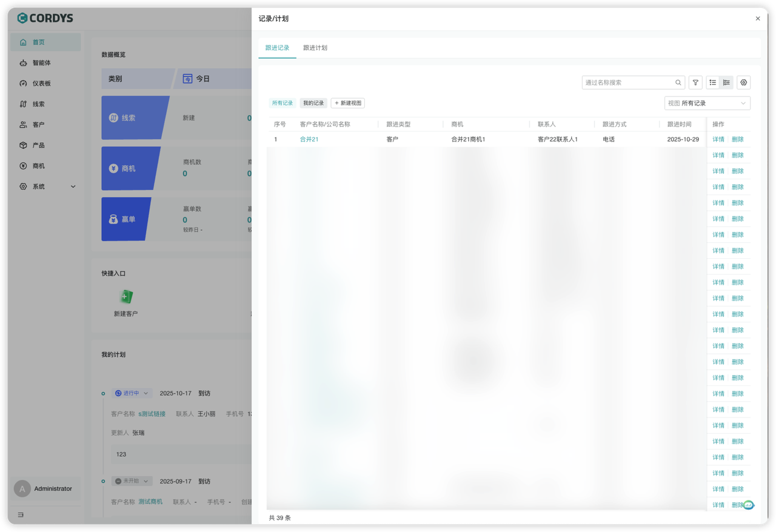Open 仪表板 in the sidebar

(x=41, y=84)
